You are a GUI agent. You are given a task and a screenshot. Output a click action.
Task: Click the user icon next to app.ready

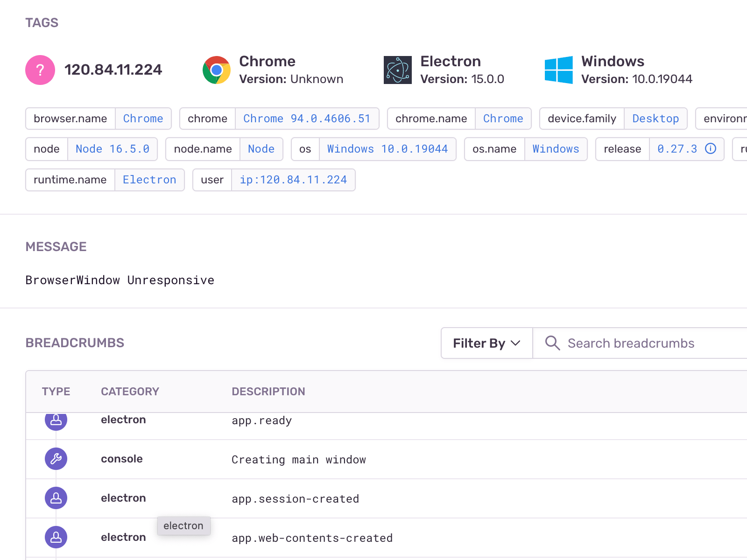click(56, 420)
